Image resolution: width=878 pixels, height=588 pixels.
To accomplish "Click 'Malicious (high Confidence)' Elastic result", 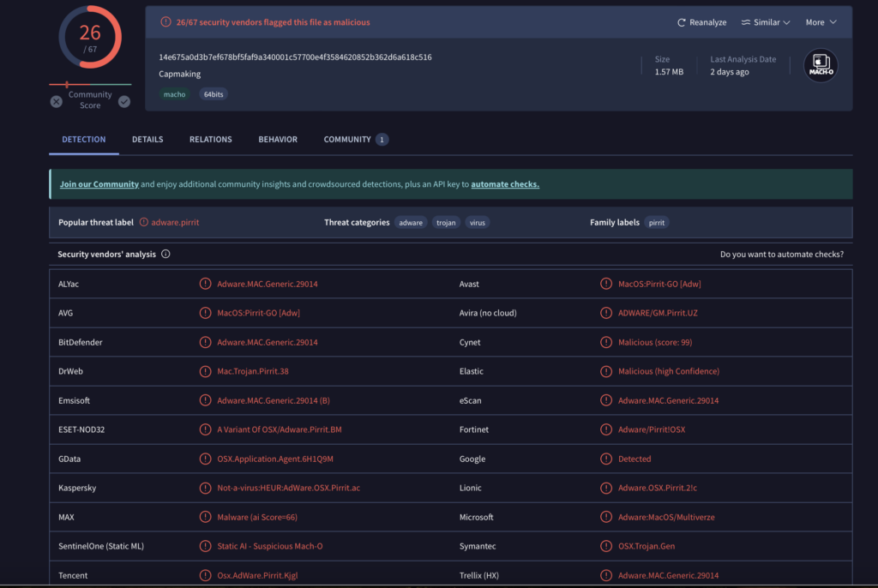I will 669,371.
